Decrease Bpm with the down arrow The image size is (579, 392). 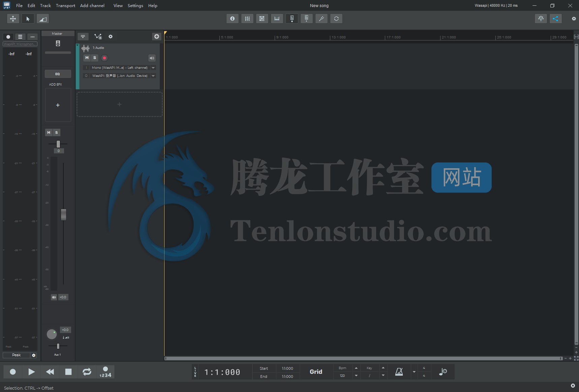[356, 375]
